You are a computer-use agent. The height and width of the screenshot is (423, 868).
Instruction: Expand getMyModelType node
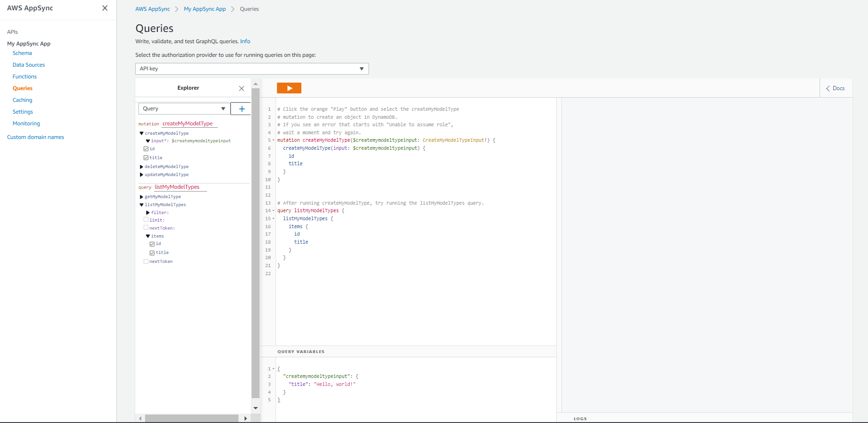141,197
